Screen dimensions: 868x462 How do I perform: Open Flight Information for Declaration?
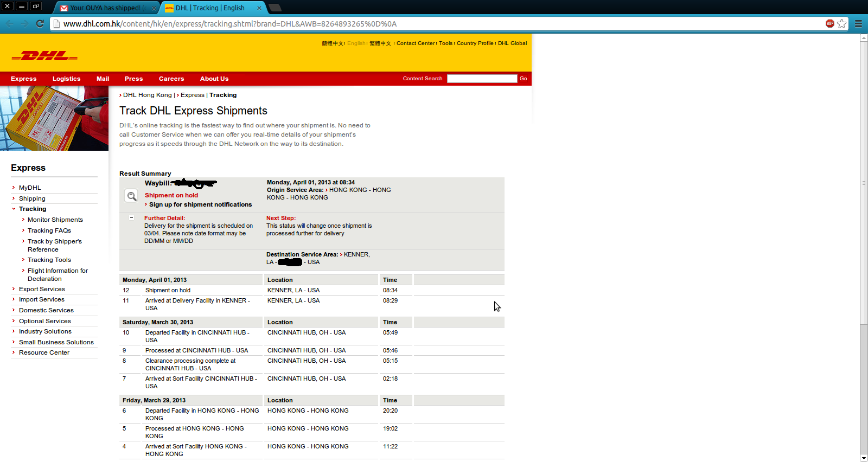[x=58, y=274]
